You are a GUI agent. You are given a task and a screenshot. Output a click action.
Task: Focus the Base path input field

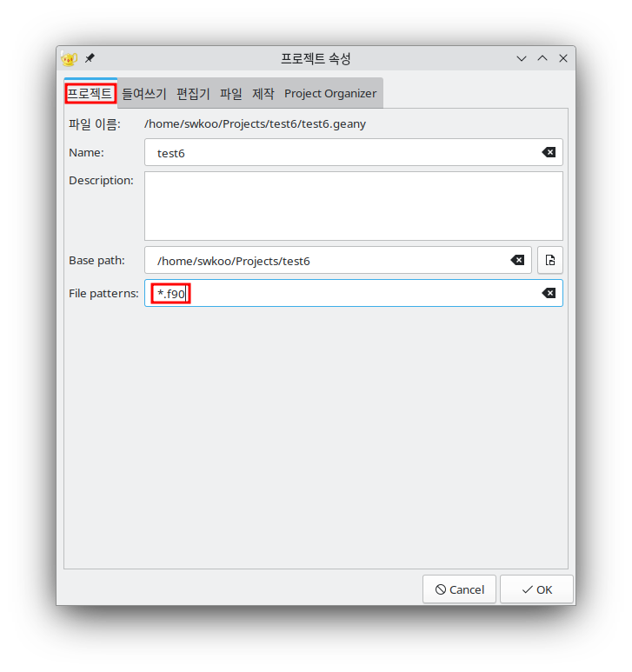click(x=337, y=260)
